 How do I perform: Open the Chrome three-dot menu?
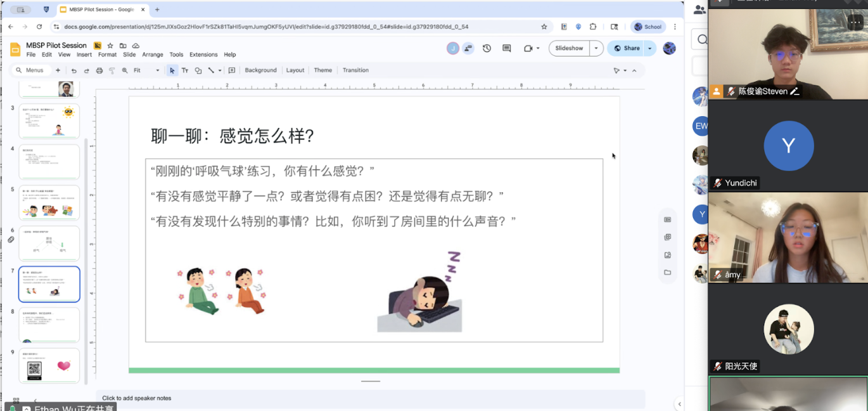[x=675, y=27]
